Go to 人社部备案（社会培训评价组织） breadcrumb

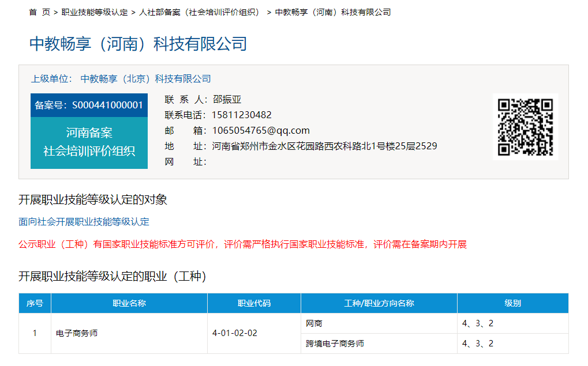coord(200,12)
